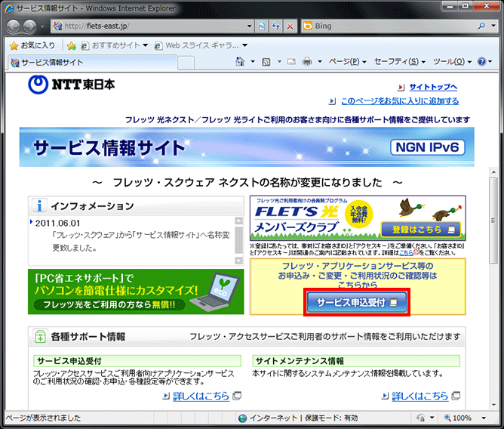This screenshot has width=504, height=429.
Task: Click the インターネット security zone globe icon
Action: 243,418
